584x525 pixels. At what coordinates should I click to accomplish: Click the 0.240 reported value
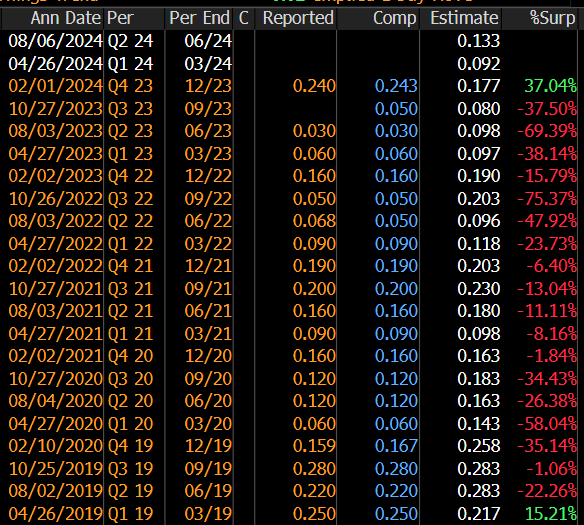coord(314,86)
